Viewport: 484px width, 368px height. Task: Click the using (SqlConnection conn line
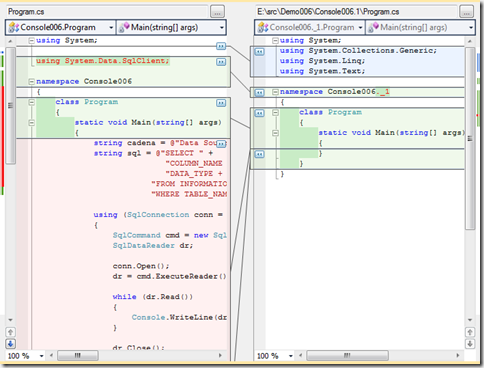(158, 215)
